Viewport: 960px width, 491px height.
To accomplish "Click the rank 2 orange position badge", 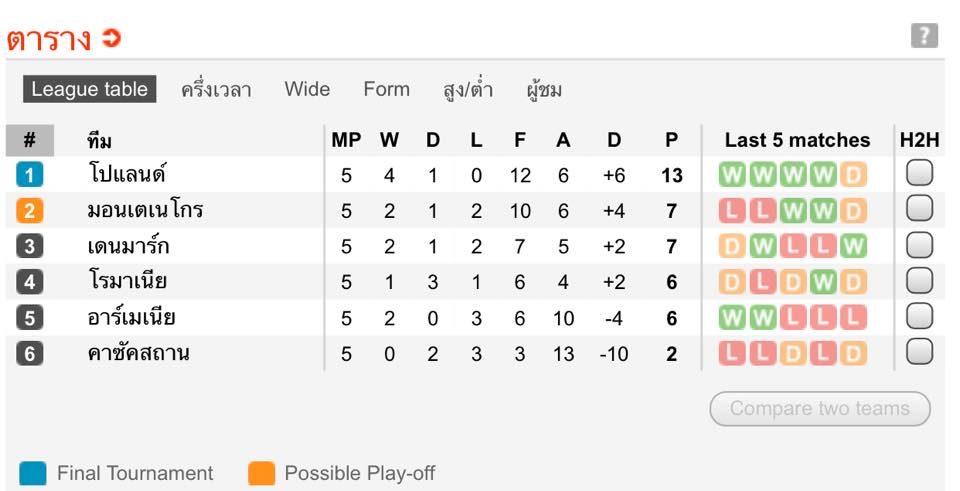I will pyautogui.click(x=30, y=211).
